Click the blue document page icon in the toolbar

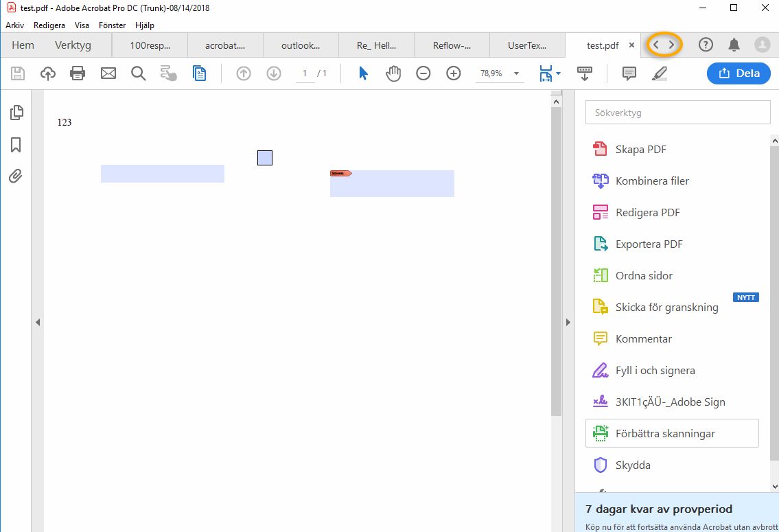[199, 73]
